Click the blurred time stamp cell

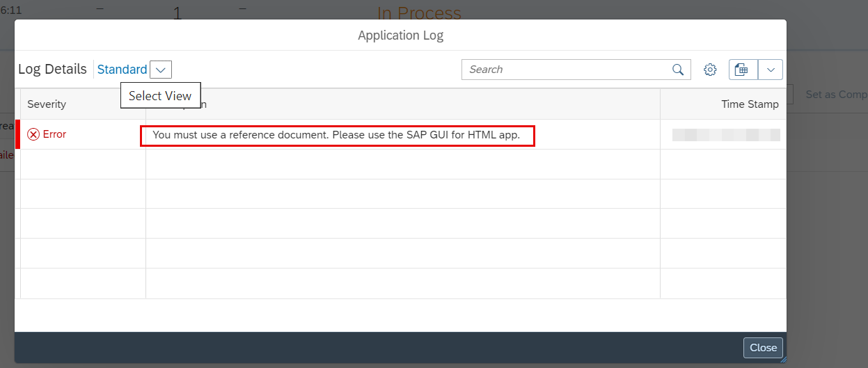(726, 135)
